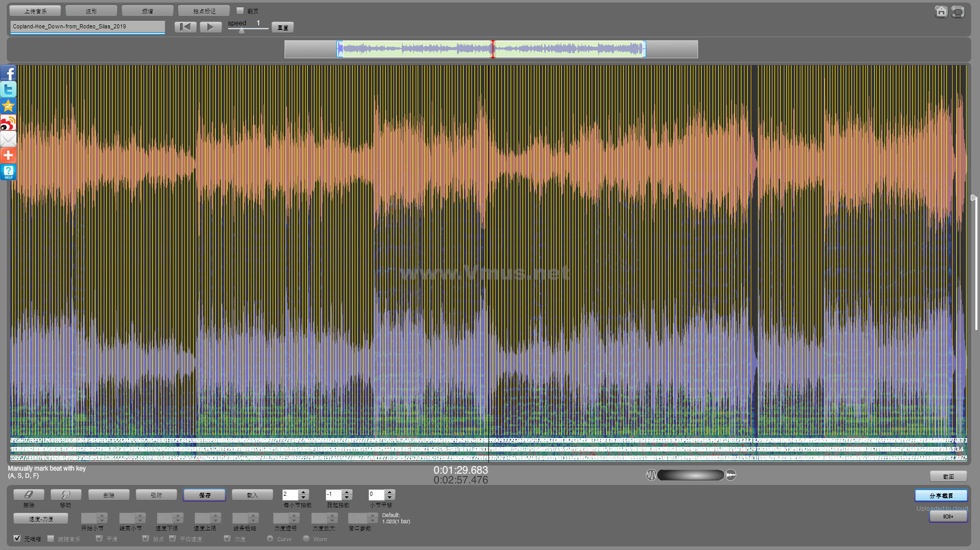Screen dimensions: 980x550
Task: Share via the Facebook sidebar icon
Action: (x=8, y=73)
